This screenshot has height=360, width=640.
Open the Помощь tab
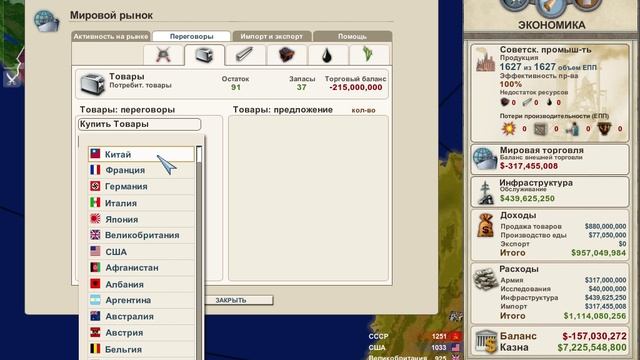352,36
